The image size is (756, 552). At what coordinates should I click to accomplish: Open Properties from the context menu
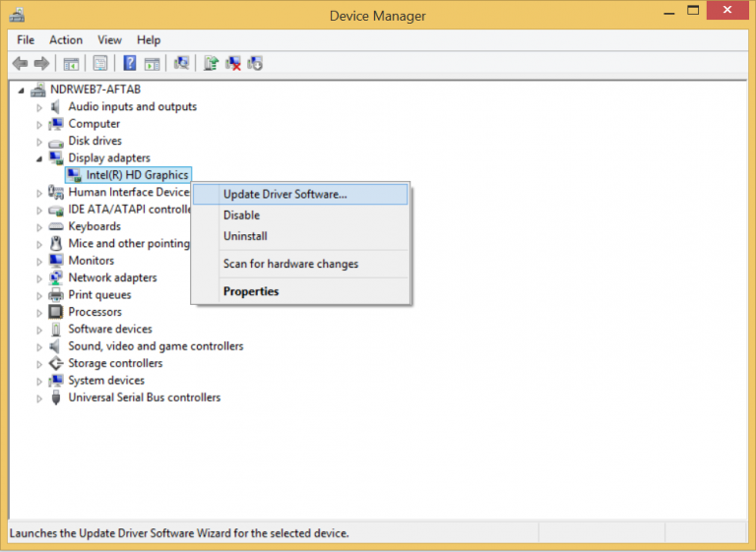[x=251, y=291]
